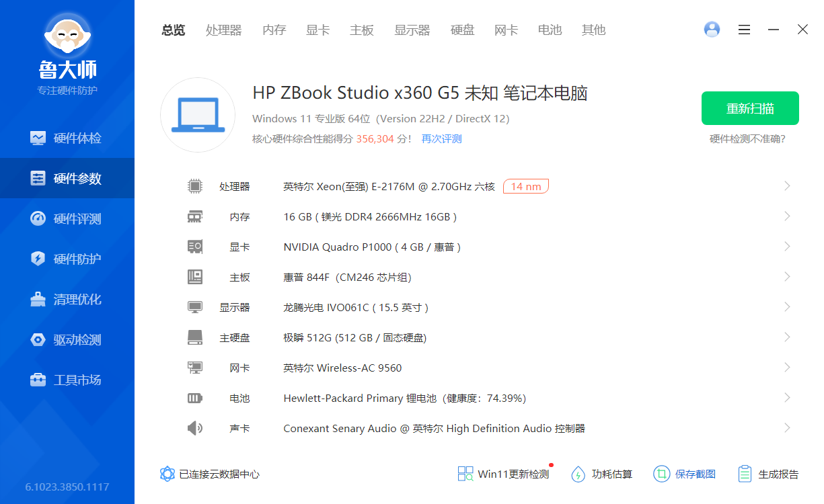The image size is (824, 504).
Task: Click the 硬件评测 gauge icon
Action: (38, 218)
